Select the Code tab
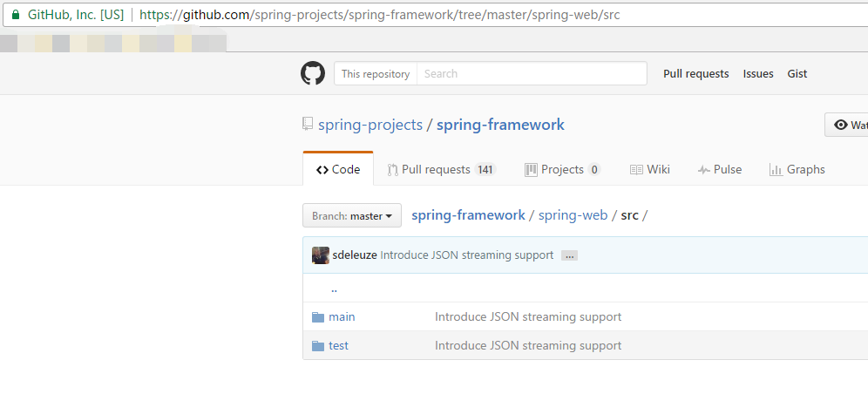The width and height of the screenshot is (868, 394). [x=338, y=169]
